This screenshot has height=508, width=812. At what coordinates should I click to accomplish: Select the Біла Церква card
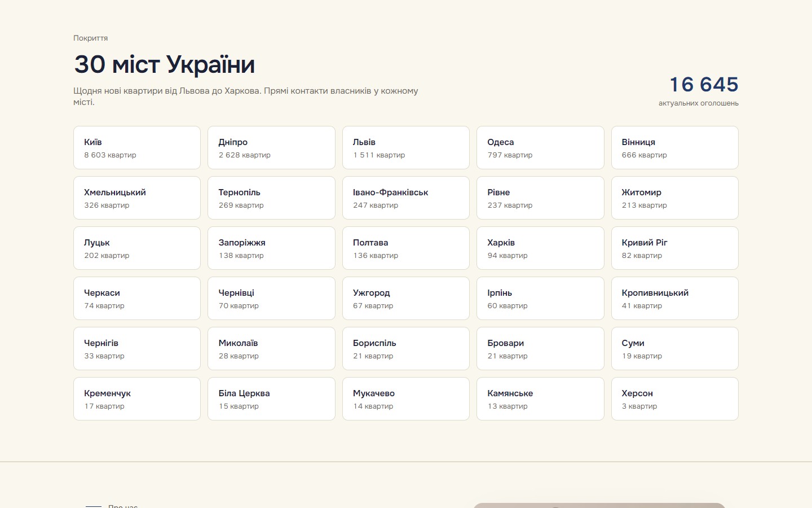point(271,398)
